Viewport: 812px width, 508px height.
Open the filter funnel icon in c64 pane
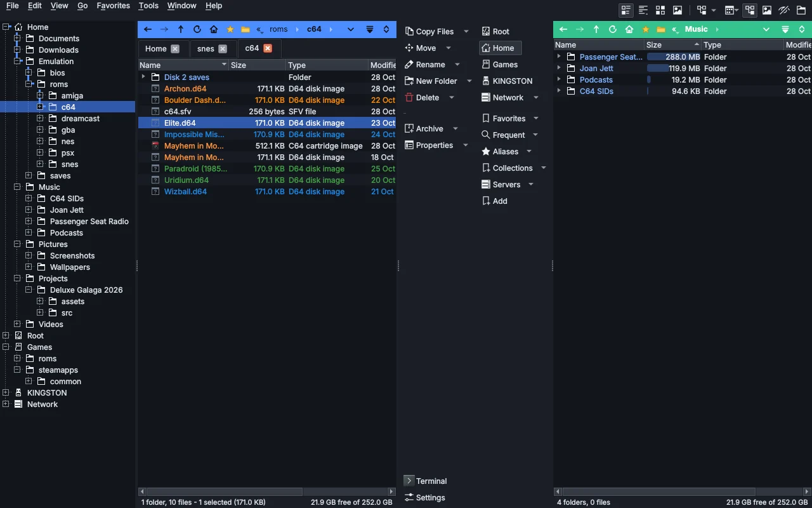370,29
